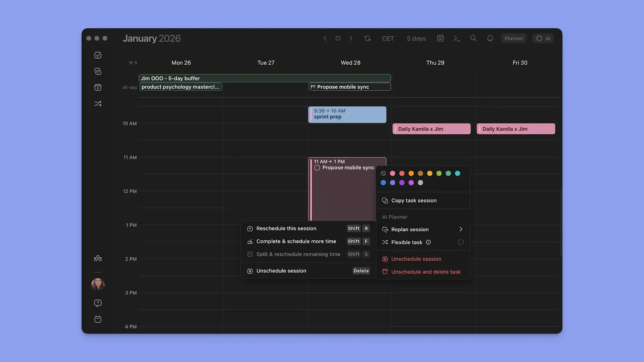Image resolution: width=644 pixels, height=362 pixels.
Task: Open the command bar terminal icon
Action: tap(456, 38)
